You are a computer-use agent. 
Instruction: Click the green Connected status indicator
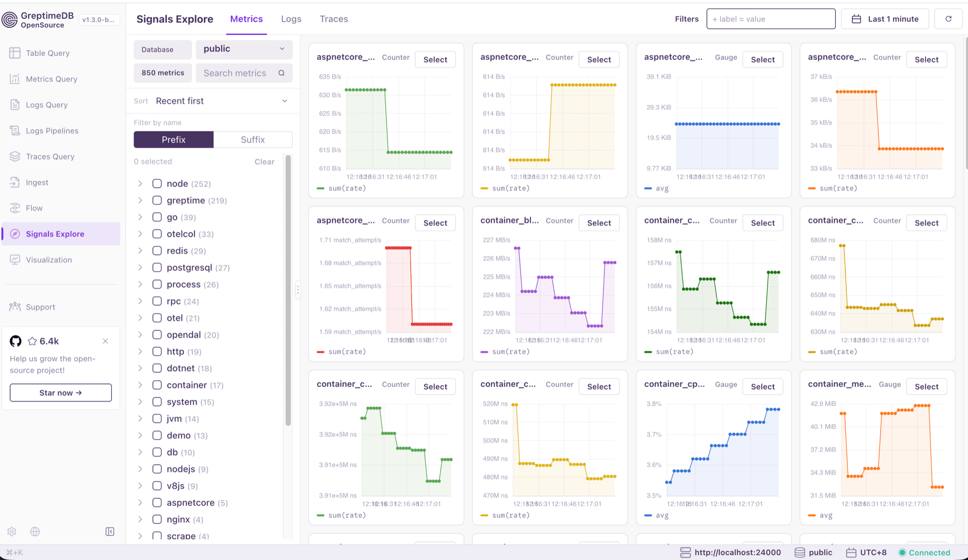pyautogui.click(x=902, y=552)
